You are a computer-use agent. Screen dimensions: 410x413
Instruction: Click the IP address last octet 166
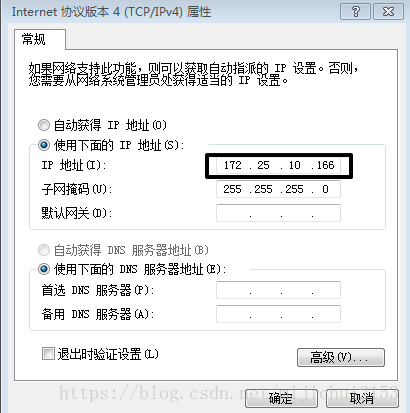325,165
